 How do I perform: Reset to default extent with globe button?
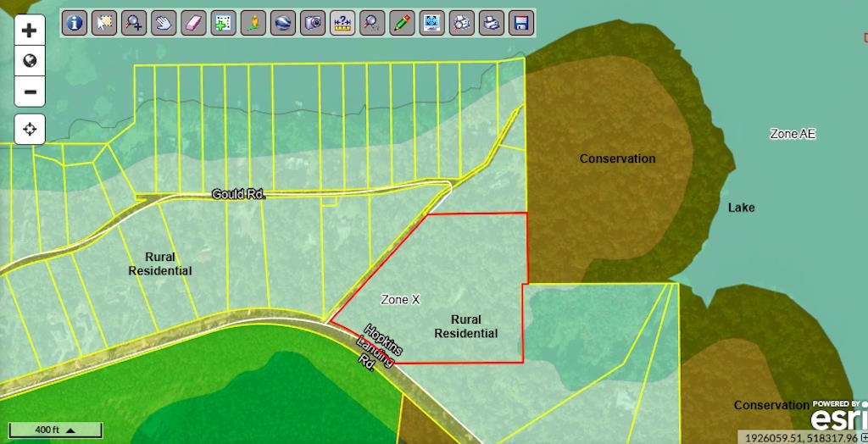[30, 61]
